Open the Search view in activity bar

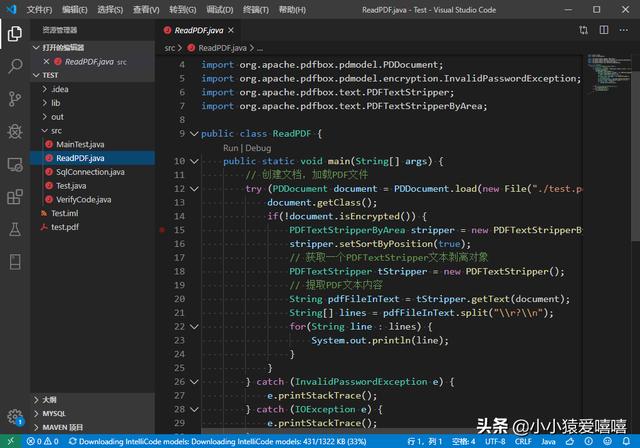(x=15, y=66)
